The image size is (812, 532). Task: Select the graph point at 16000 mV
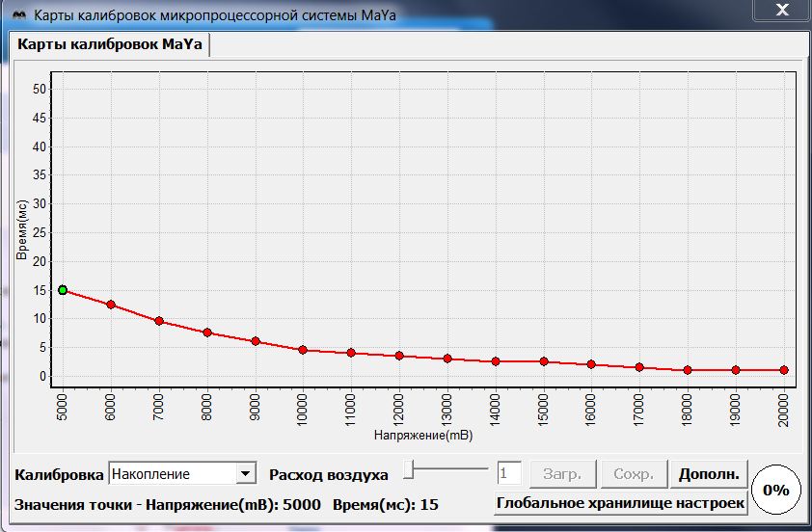click(x=591, y=364)
